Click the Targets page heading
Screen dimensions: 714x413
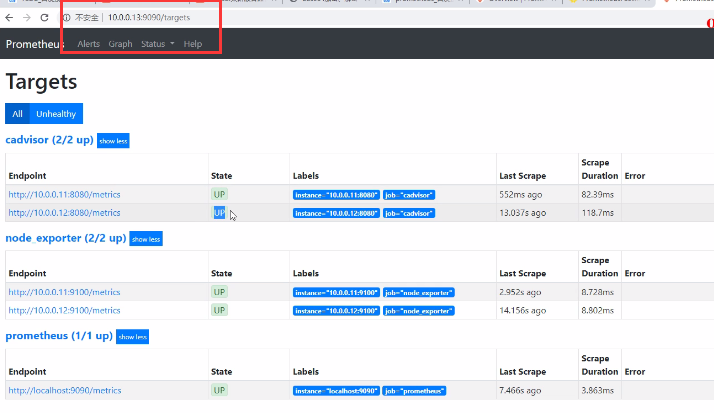pos(41,82)
